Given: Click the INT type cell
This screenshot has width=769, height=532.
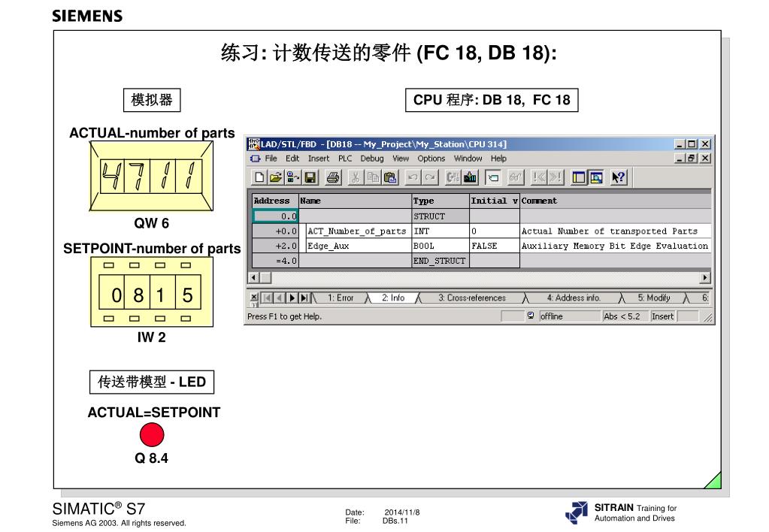Looking at the screenshot, I should [441, 231].
